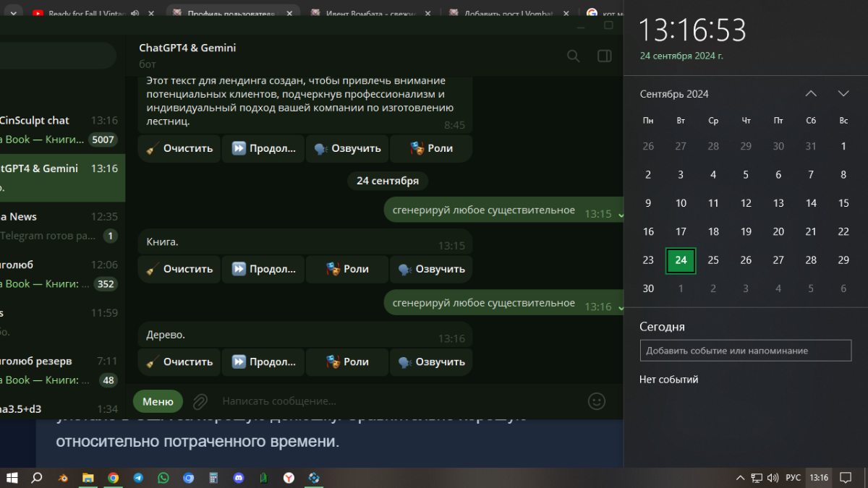868x488 pixels.
Task: Open Calculator from the taskbar
Action: (213, 478)
